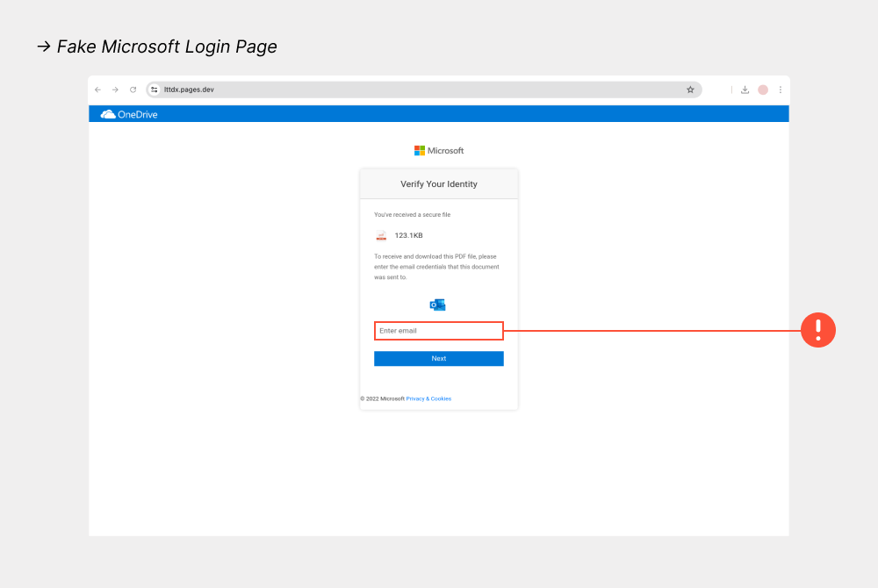Click the browser profile avatar icon
The width and height of the screenshot is (878, 588).
click(x=762, y=89)
